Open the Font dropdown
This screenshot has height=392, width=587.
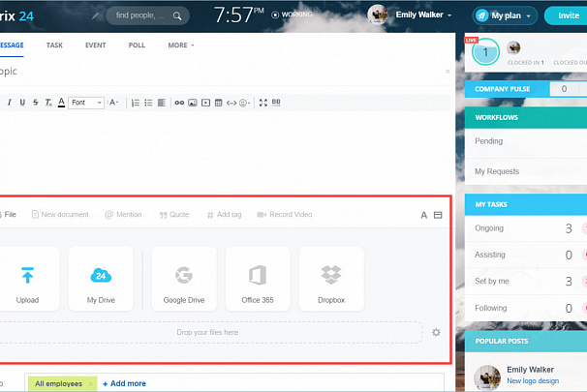86,103
